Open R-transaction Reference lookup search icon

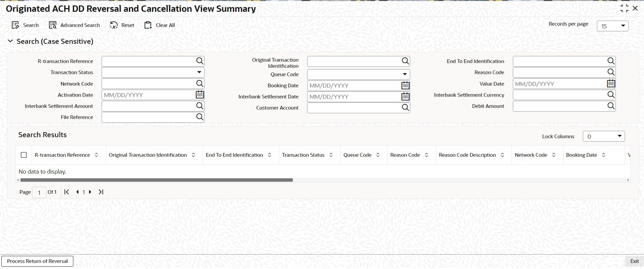[x=200, y=61]
